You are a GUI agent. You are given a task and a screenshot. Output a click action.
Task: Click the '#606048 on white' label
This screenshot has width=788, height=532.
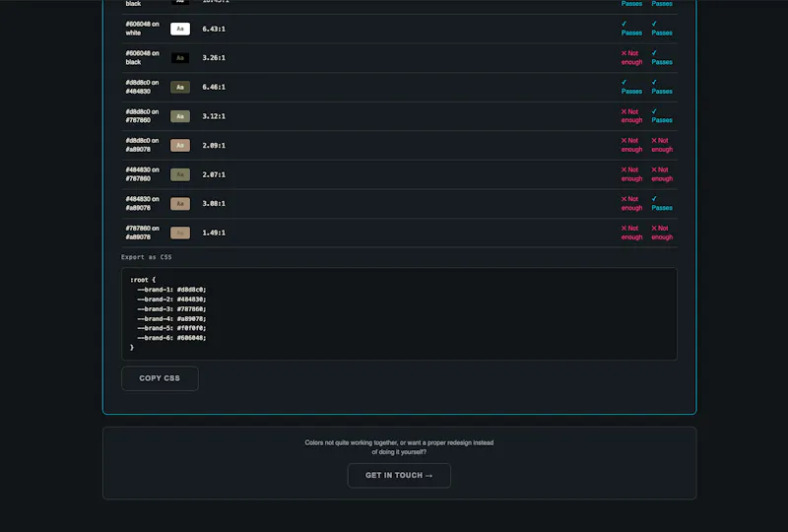click(x=142, y=29)
